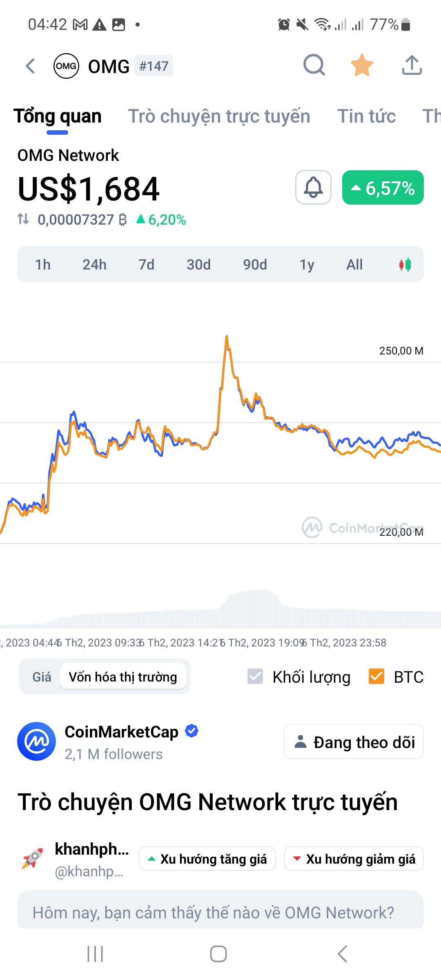Uncheck the BTC comparison checkbox
Screen dimensions: 441x980
pos(376,676)
